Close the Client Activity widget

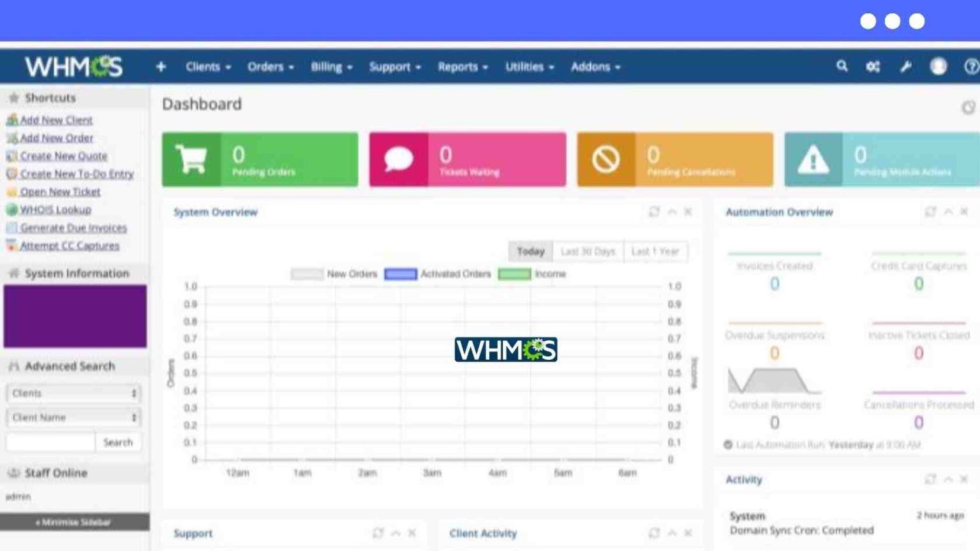[688, 533]
